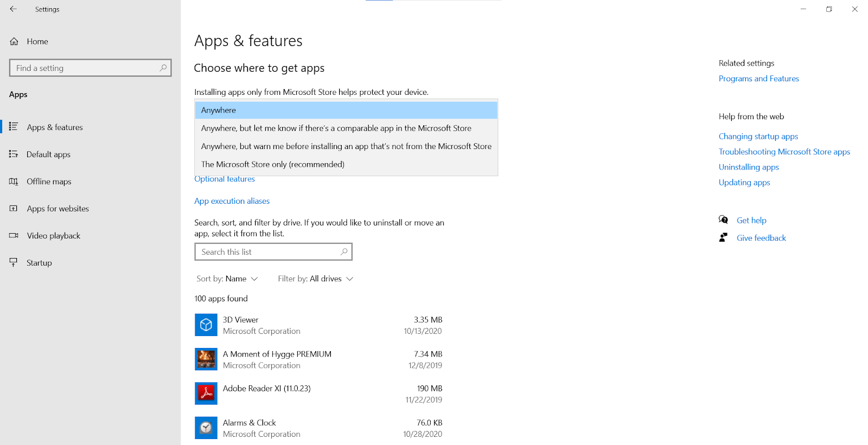Open the Sort by Name dropdown

pos(227,279)
